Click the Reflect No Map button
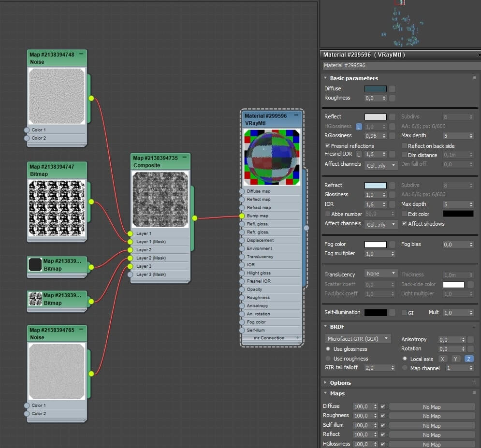 [432, 435]
